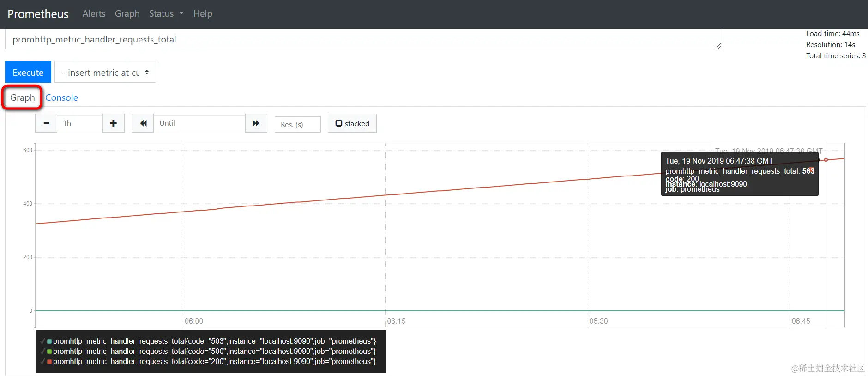Viewport: 868px width, 376px height.
Task: Click the Until end time field
Action: tap(199, 123)
